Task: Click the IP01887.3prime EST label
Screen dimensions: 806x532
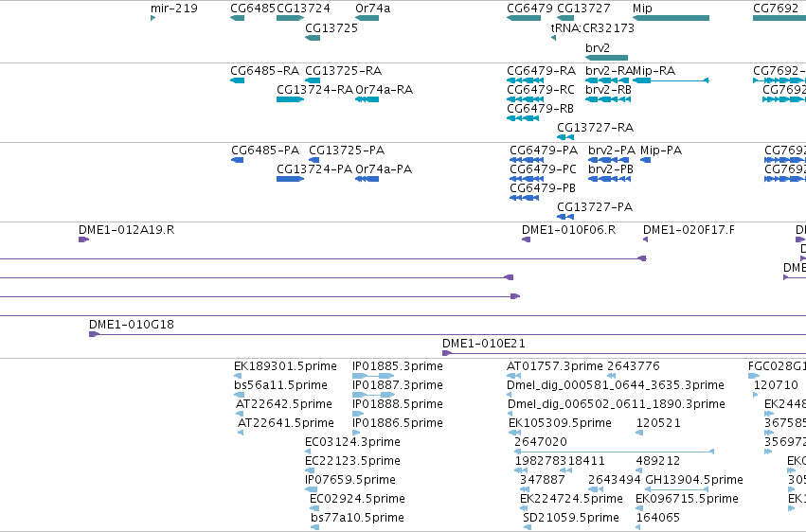Action: click(398, 385)
